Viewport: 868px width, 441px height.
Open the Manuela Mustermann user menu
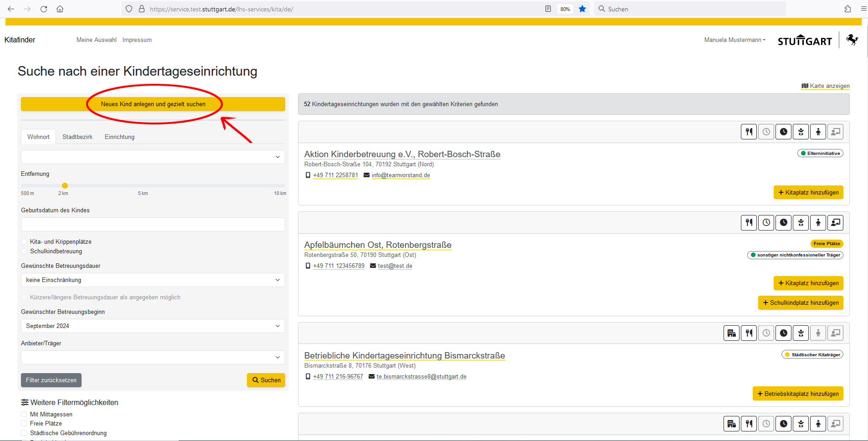(x=734, y=40)
